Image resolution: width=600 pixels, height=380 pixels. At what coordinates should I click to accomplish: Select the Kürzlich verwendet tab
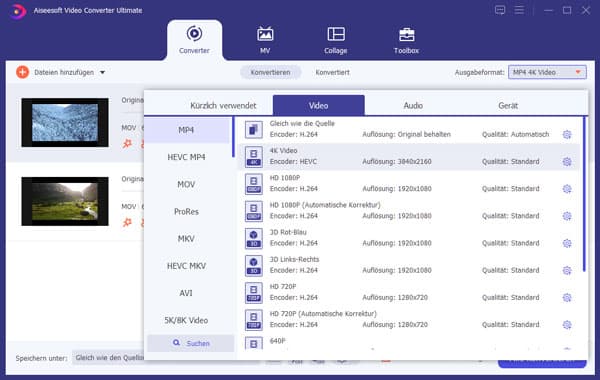pos(223,106)
